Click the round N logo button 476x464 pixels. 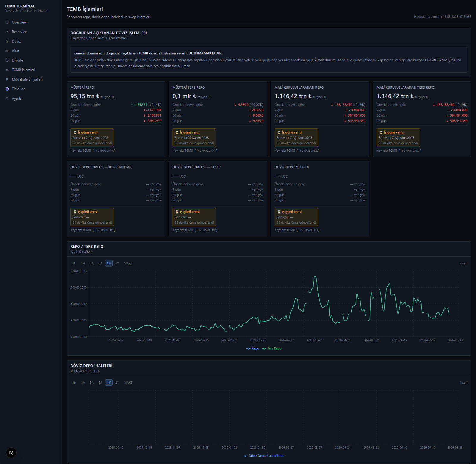coord(11,453)
